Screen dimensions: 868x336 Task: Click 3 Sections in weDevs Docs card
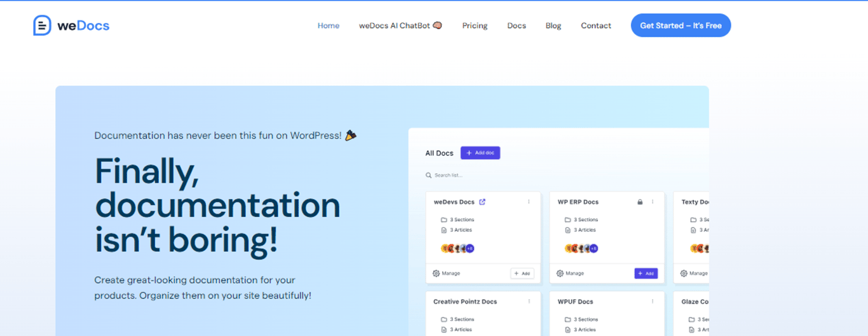tap(462, 220)
